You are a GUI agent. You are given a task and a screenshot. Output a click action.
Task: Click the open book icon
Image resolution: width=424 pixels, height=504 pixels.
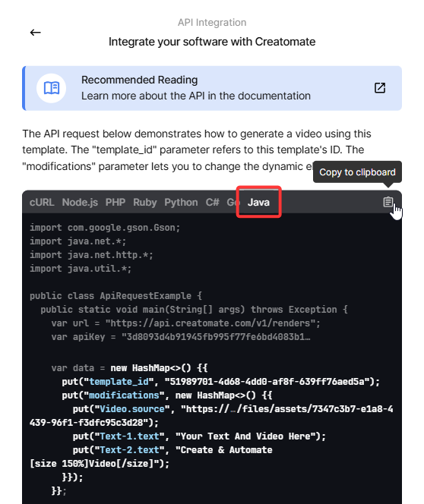pos(52,88)
